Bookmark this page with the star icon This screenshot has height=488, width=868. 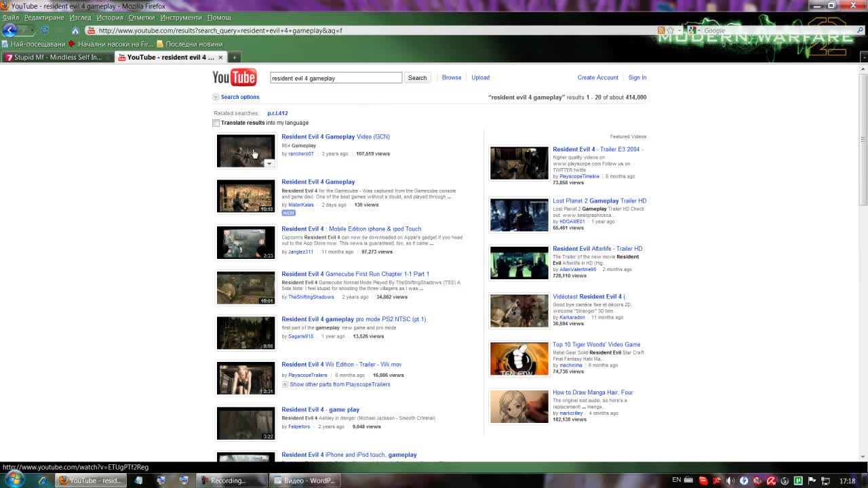(x=671, y=30)
